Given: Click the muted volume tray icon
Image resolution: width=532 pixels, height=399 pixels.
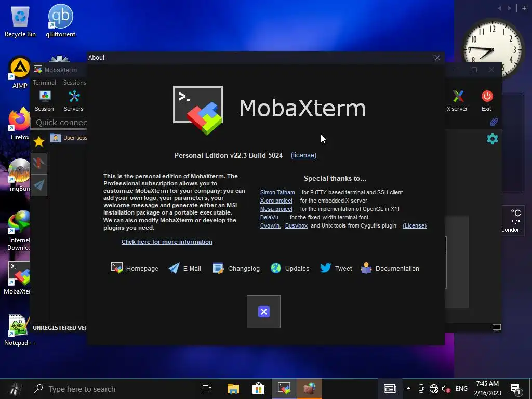Looking at the screenshot, I should point(446,389).
